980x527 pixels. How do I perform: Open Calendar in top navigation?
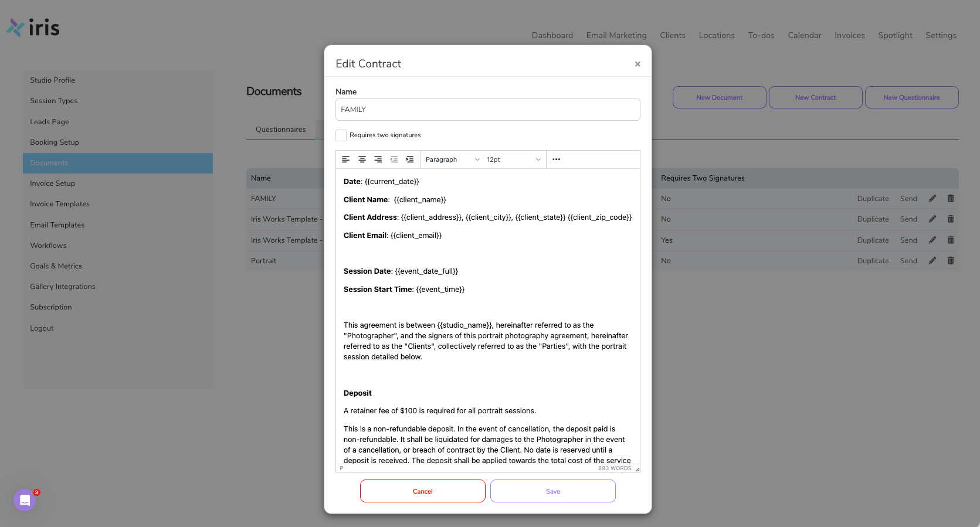pos(804,35)
